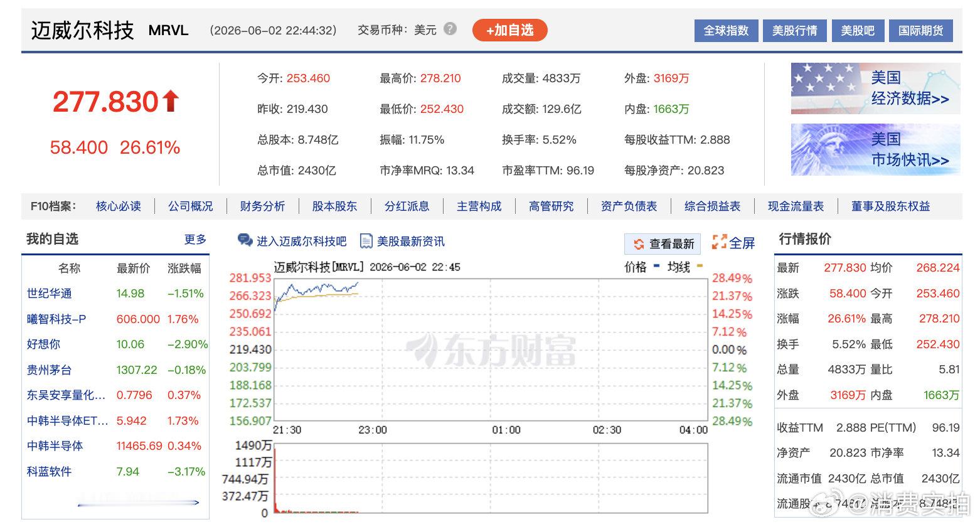This screenshot has width=980, height=527.
Task: Click the volume bar chart area
Action: point(491,479)
